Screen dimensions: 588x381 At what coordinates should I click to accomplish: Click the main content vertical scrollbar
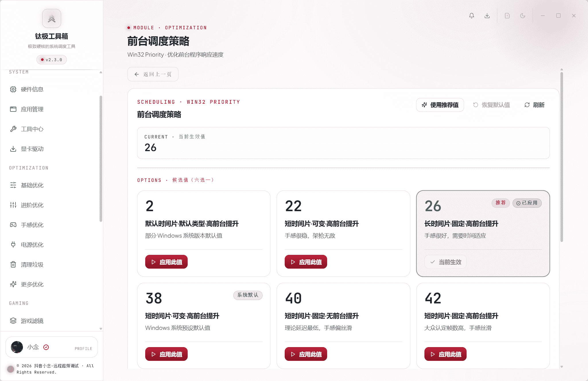point(562,157)
